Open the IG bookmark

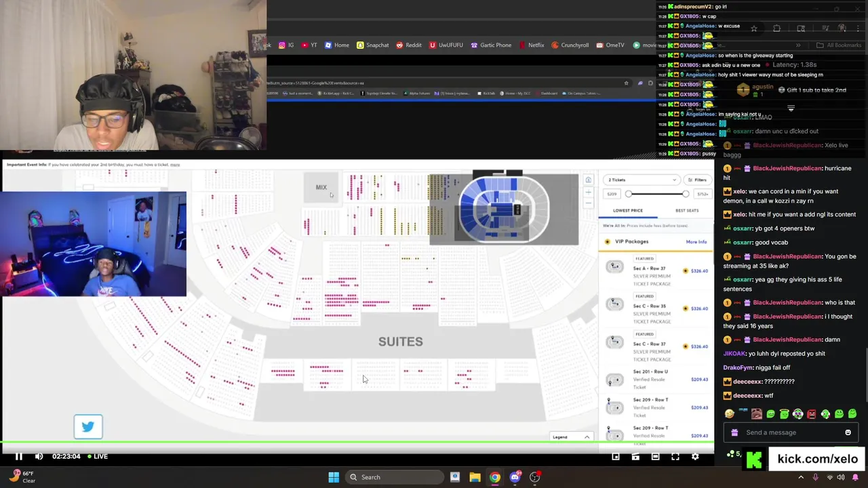coord(286,45)
